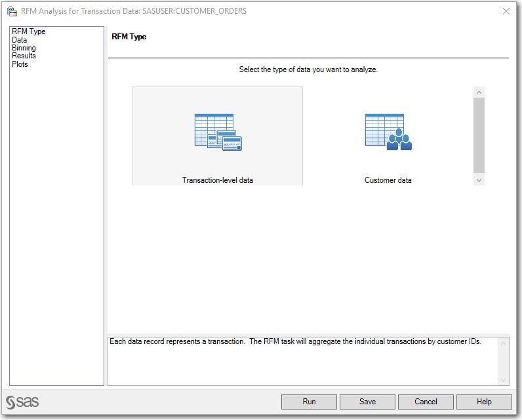Screen dimensions: 522x420
Task: Select the Customer data table icon
Action: click(388, 132)
